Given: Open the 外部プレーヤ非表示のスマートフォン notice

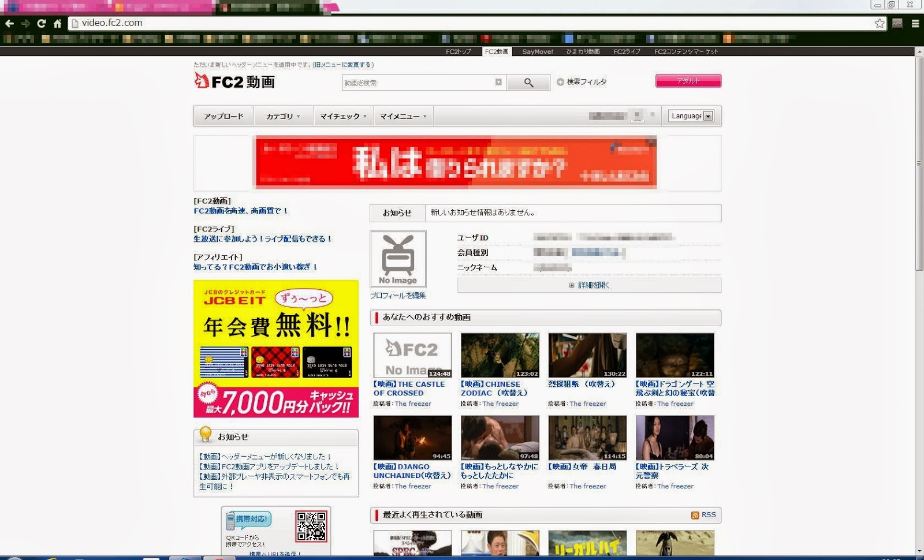Looking at the screenshot, I should pyautogui.click(x=274, y=481).
